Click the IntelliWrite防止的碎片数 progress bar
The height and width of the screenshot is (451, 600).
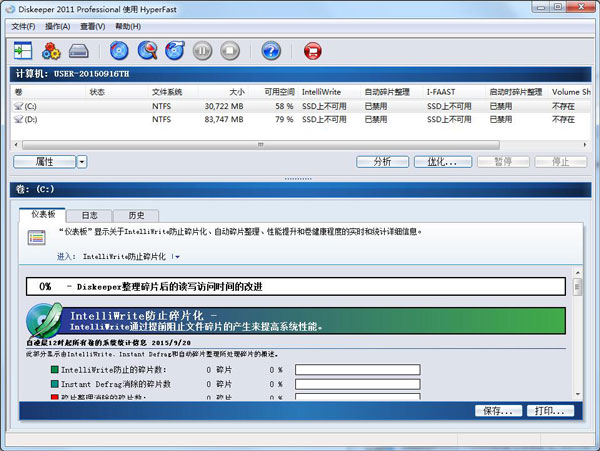pos(357,370)
